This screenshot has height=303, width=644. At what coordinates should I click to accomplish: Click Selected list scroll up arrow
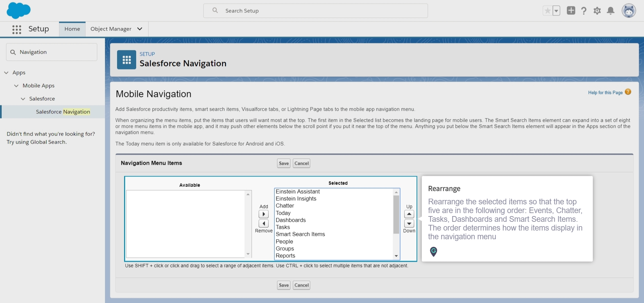click(x=396, y=192)
